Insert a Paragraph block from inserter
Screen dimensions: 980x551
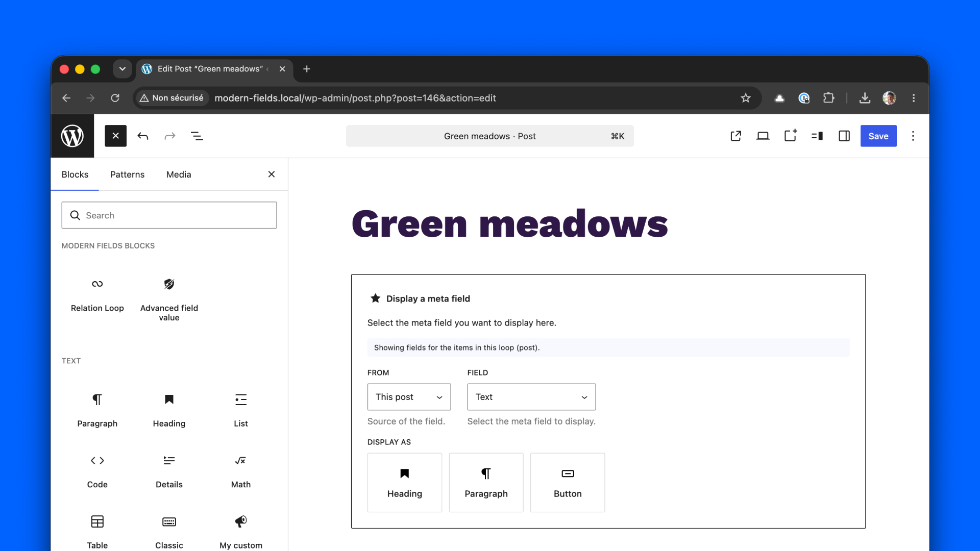97,411
